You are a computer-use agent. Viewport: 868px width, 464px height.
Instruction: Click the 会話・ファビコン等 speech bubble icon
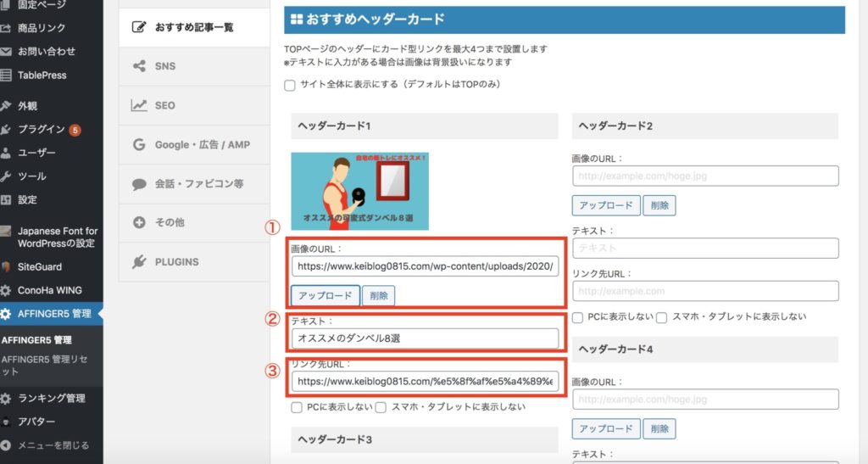click(139, 184)
